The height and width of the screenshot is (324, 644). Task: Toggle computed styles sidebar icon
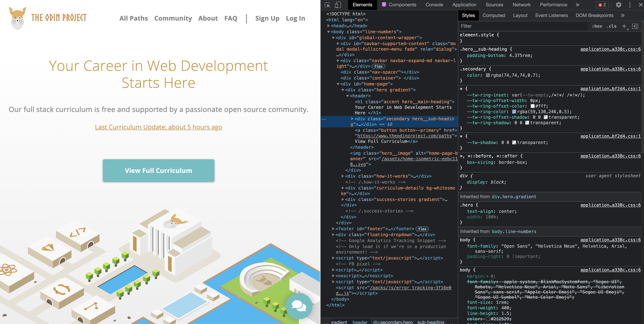click(x=635, y=26)
